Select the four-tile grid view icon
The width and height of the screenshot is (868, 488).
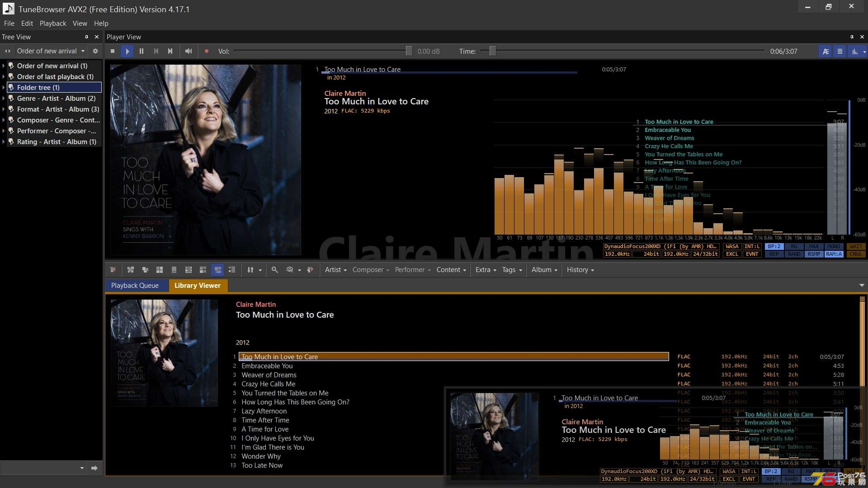(160, 270)
